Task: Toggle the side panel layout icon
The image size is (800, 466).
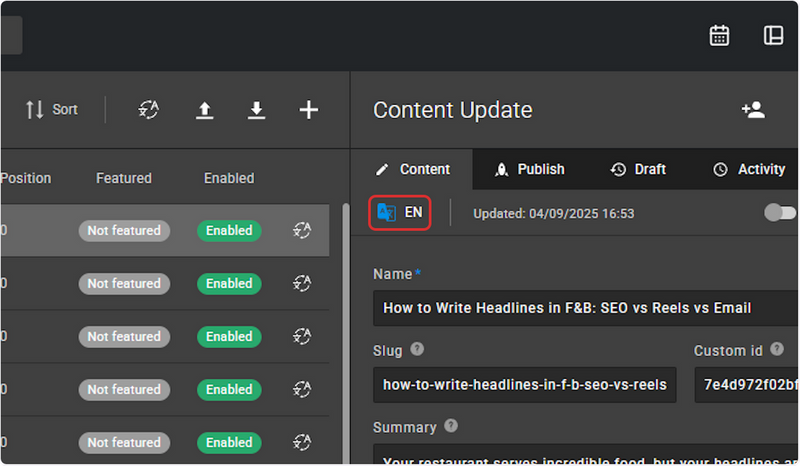Action: coord(773,36)
